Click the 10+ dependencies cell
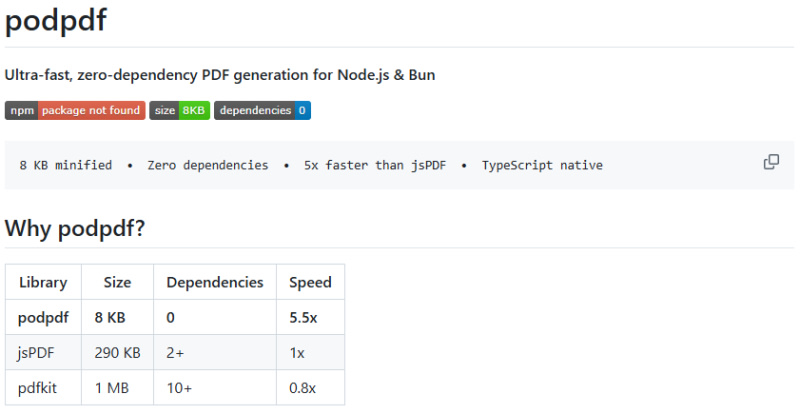Viewport: 800px width, 414px height. (x=181, y=387)
